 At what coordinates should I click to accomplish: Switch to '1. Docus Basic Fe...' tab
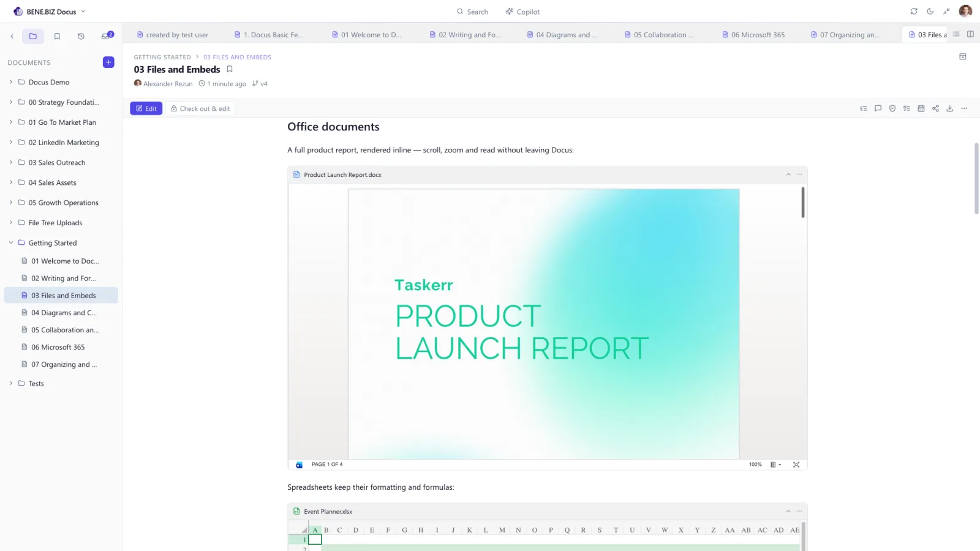pos(268,35)
